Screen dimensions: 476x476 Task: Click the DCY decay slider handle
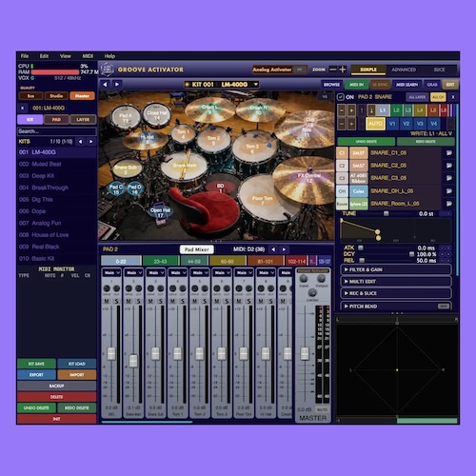[x=411, y=254]
